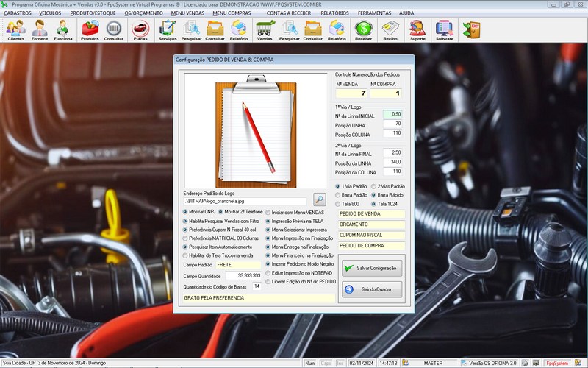This screenshot has height=368, width=588.
Task: Click the Campo Padrão FRETE field
Action: click(237, 264)
